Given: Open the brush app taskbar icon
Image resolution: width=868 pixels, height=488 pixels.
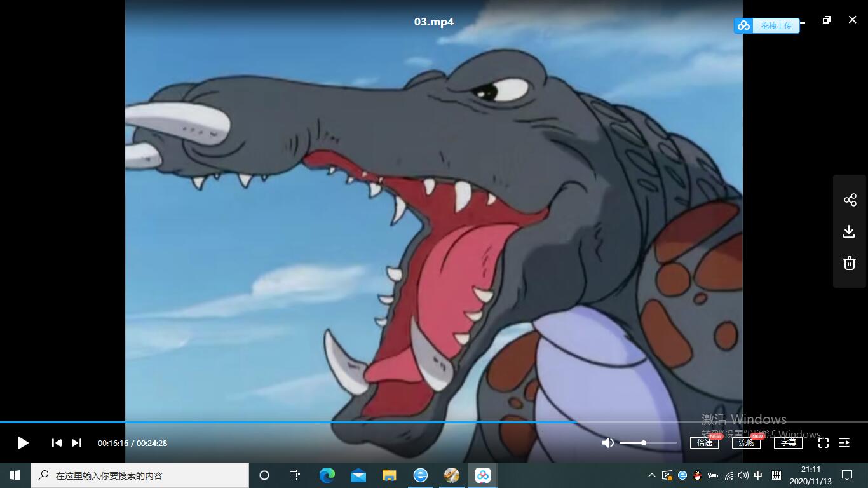Looking at the screenshot, I should (x=451, y=475).
